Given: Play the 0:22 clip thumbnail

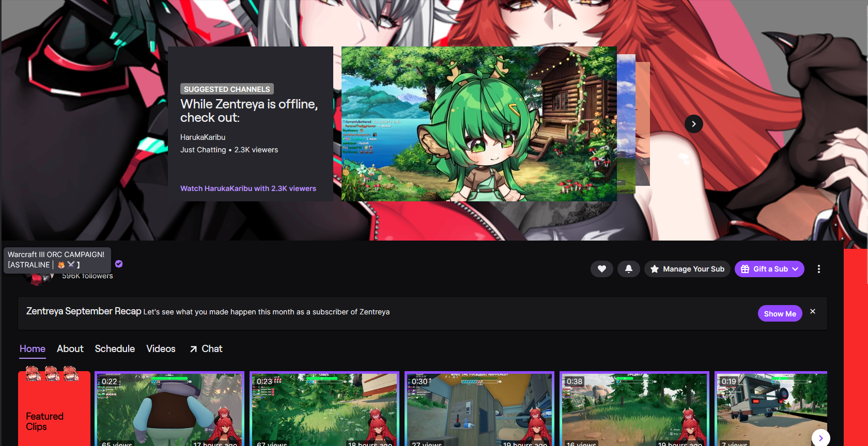Looking at the screenshot, I should (x=169, y=408).
